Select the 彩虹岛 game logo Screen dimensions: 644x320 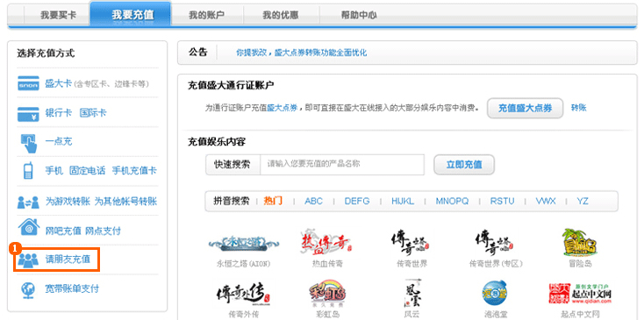pyautogui.click(x=327, y=294)
